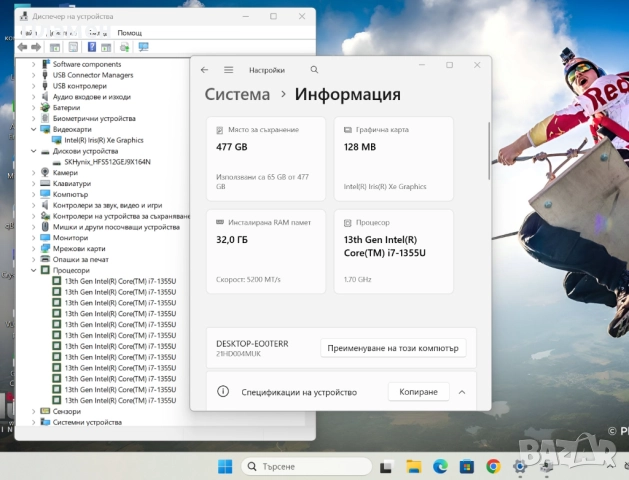Click the Клавиатури keyboard icon
The height and width of the screenshot is (480, 629).
point(45,183)
